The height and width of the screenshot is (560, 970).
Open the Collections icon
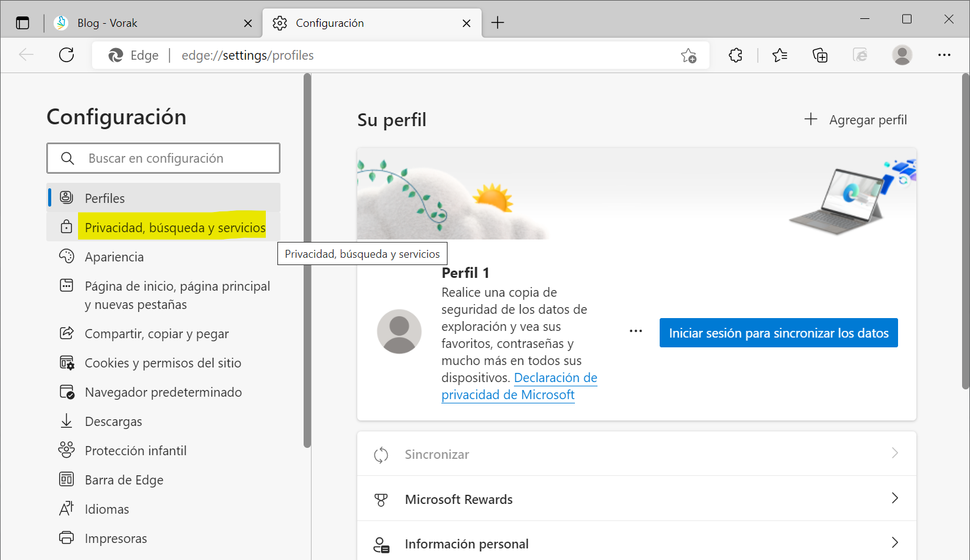coord(820,55)
